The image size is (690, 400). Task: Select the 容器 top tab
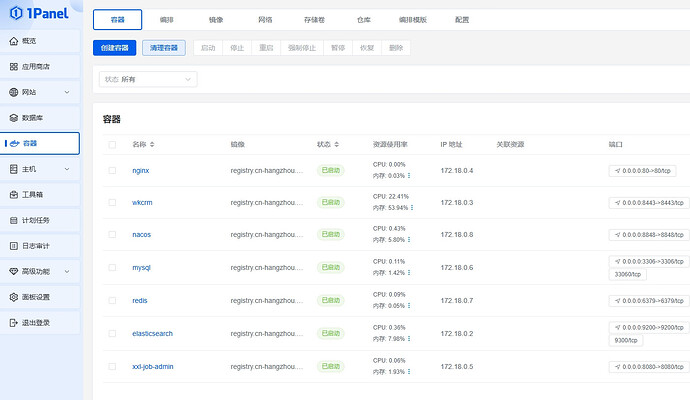[x=117, y=20]
